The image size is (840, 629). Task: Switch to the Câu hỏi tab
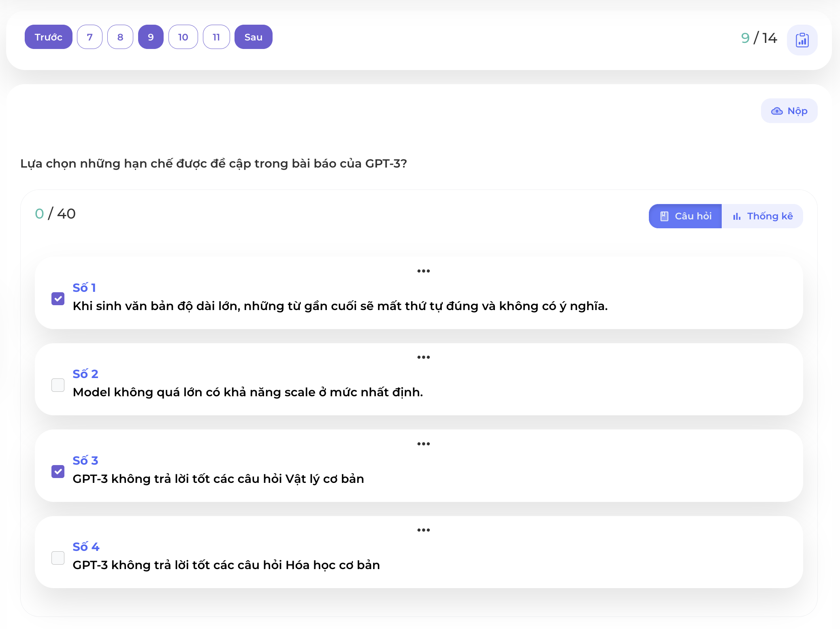click(685, 216)
